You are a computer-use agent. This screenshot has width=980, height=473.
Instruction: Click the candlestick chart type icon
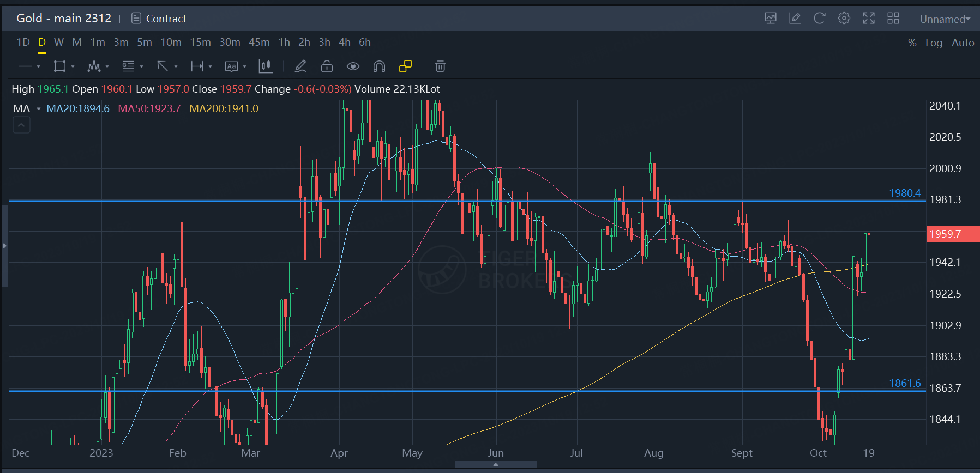click(266, 66)
